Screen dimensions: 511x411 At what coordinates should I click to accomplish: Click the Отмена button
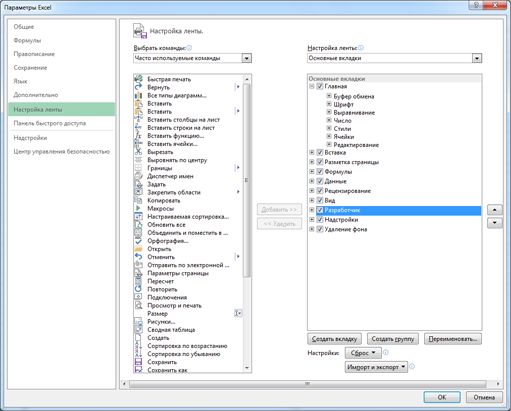[484, 397]
